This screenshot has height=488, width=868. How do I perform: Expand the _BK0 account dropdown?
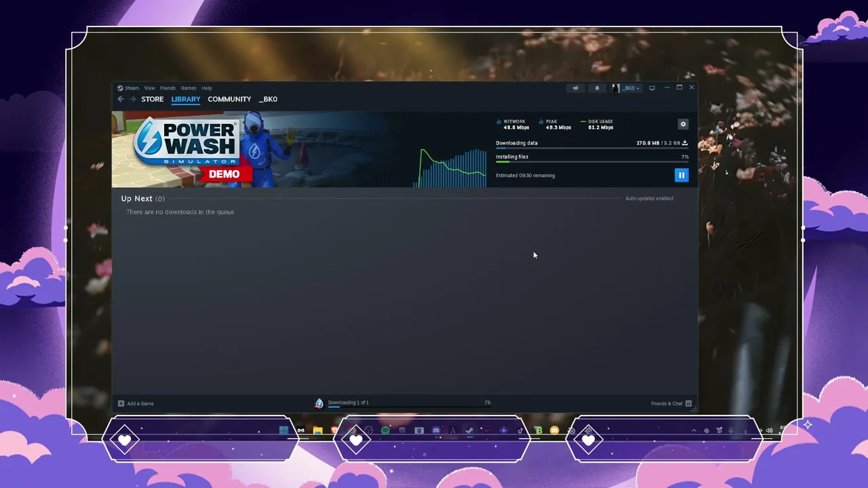(x=626, y=88)
